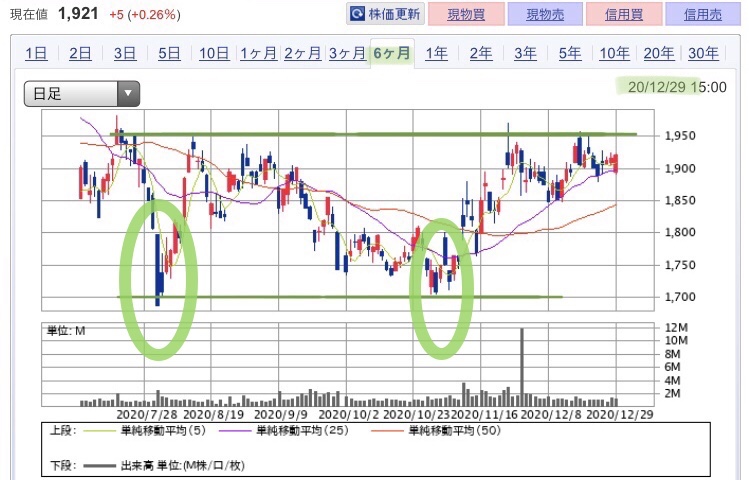Select the 10日 period tab
This screenshot has height=480, width=749.
pos(214,53)
